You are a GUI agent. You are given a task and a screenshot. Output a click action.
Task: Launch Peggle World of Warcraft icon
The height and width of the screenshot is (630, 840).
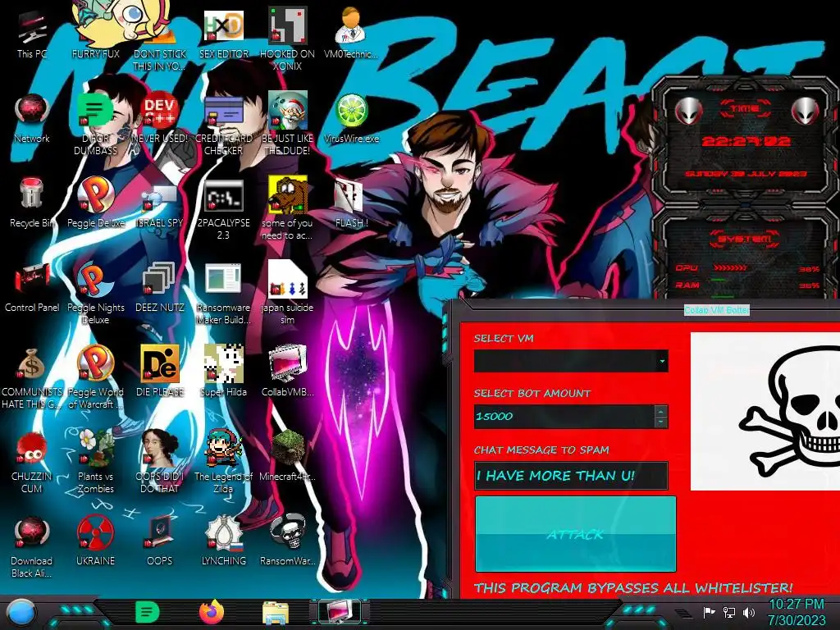pyautogui.click(x=95, y=377)
